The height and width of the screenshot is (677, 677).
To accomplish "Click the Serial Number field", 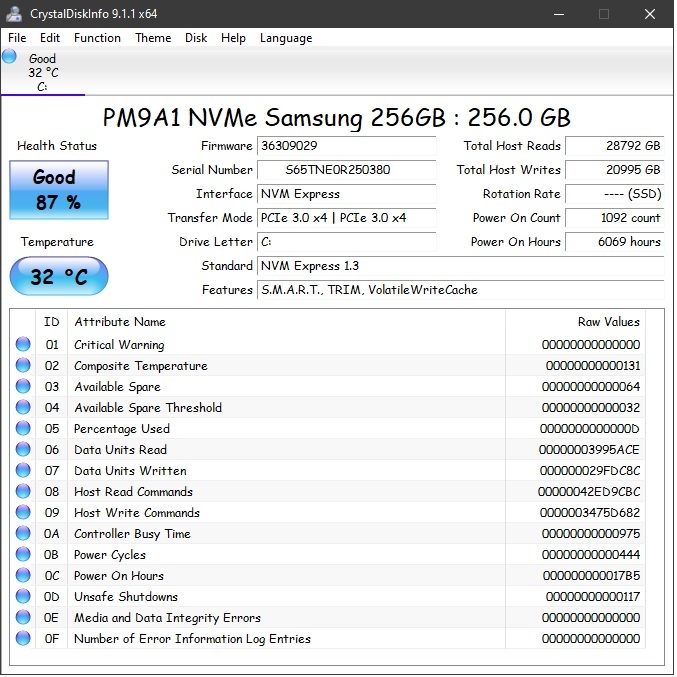I will [x=346, y=170].
